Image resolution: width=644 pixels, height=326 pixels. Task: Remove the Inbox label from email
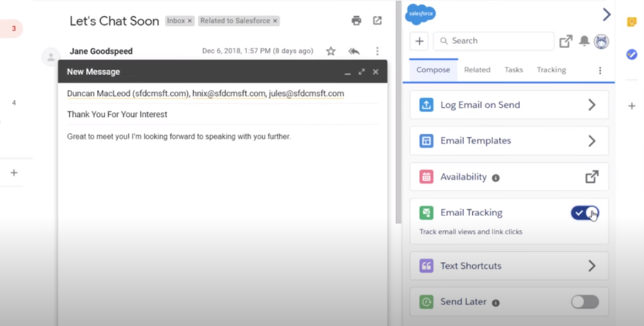point(190,21)
